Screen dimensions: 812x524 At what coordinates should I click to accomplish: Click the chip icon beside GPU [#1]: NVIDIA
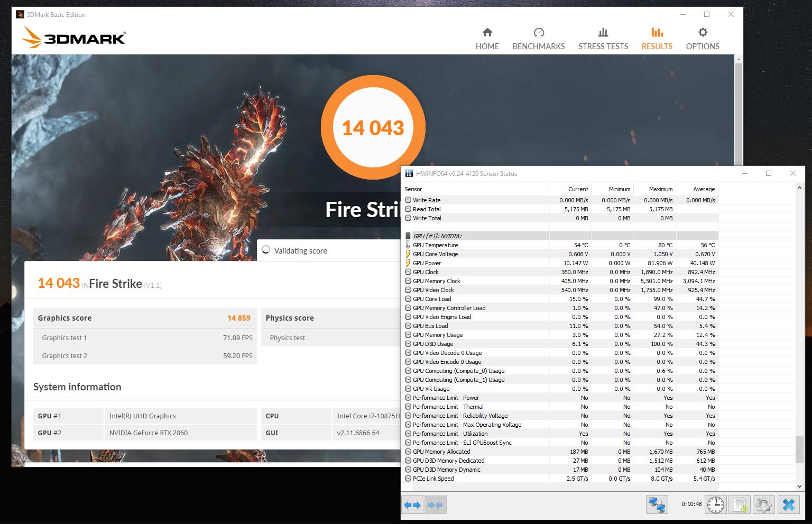point(408,236)
